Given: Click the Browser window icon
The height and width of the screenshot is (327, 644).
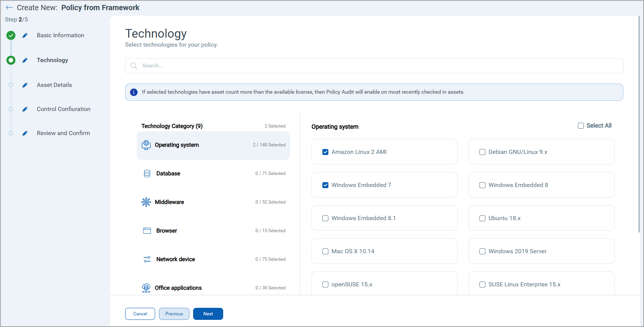Looking at the screenshot, I should (147, 231).
